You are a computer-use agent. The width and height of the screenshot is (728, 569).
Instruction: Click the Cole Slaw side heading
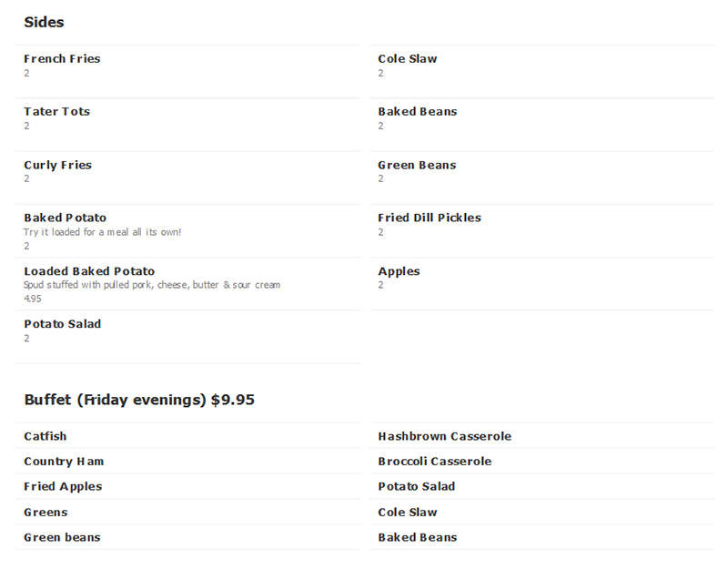click(x=407, y=59)
